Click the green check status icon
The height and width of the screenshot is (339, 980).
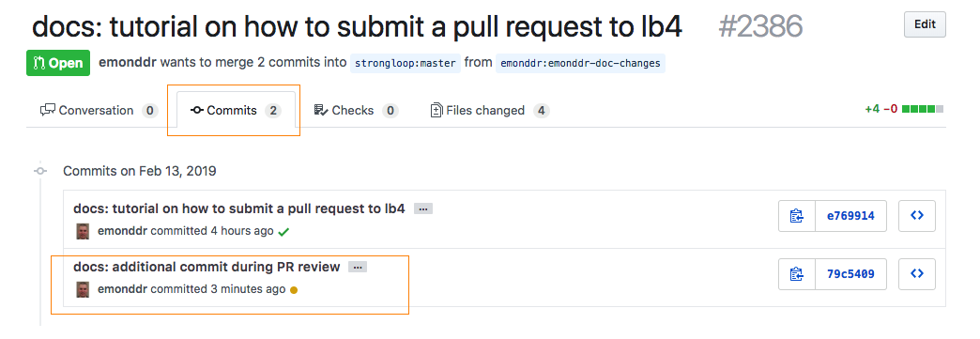(283, 232)
